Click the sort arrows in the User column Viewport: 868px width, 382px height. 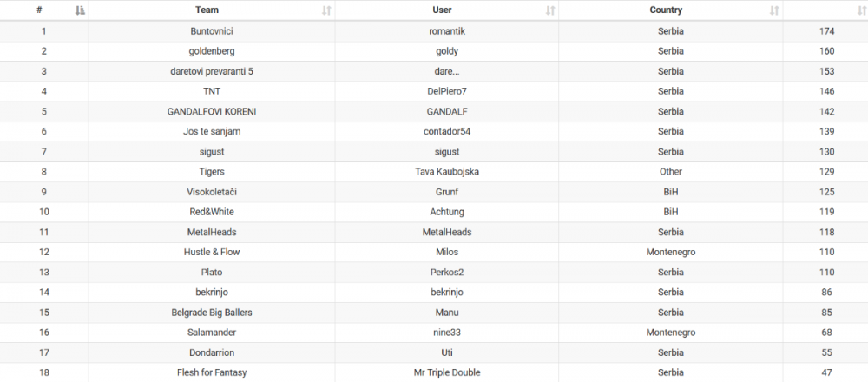pyautogui.click(x=550, y=10)
